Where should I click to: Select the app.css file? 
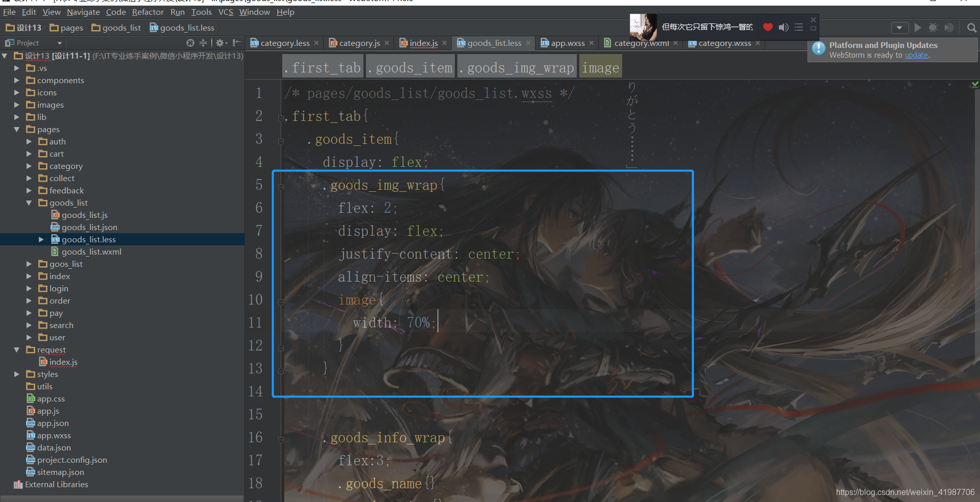pos(51,398)
